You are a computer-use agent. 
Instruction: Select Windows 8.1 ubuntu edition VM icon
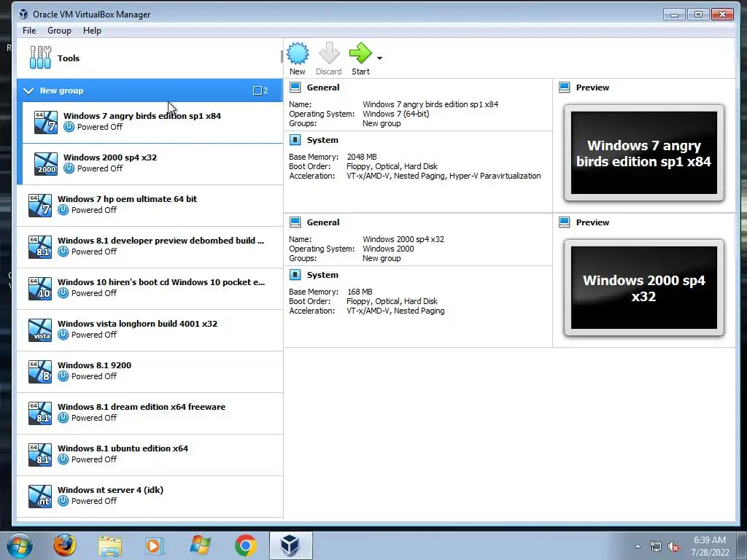click(40, 454)
